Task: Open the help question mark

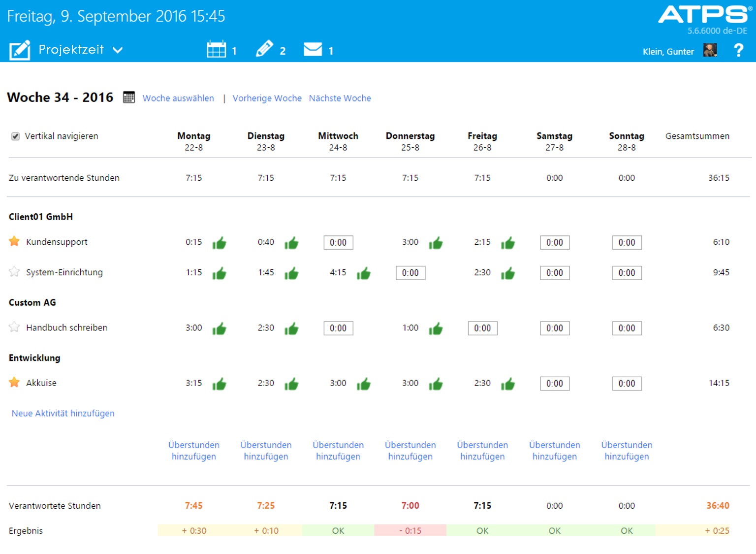Action: (x=738, y=50)
